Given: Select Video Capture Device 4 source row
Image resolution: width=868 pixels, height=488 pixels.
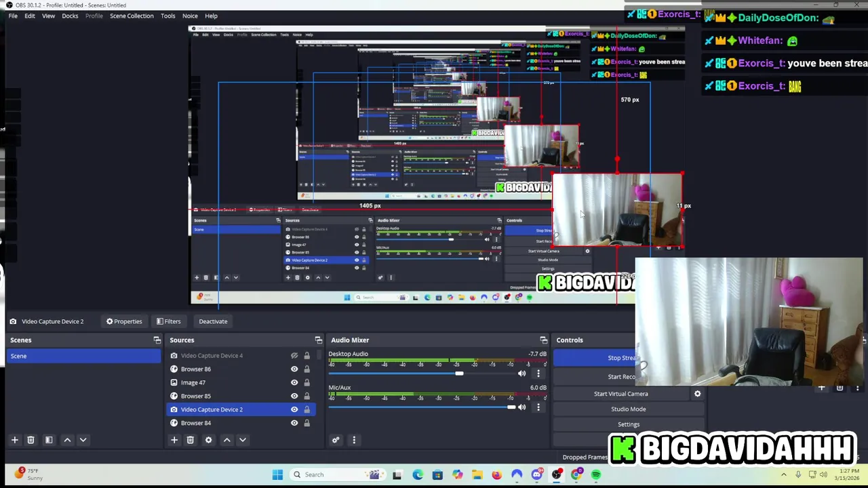Looking at the screenshot, I should pyautogui.click(x=239, y=355).
